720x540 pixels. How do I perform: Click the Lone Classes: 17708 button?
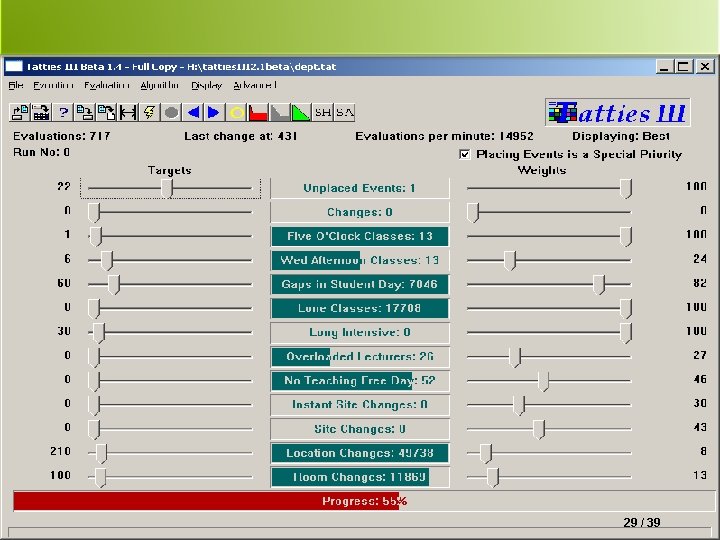pyautogui.click(x=360, y=308)
